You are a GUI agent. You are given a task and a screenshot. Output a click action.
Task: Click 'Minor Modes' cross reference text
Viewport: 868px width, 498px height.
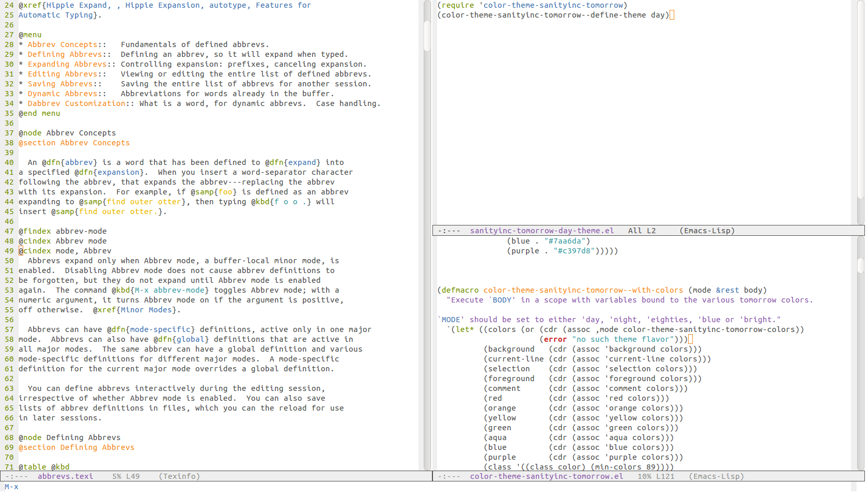(146, 310)
